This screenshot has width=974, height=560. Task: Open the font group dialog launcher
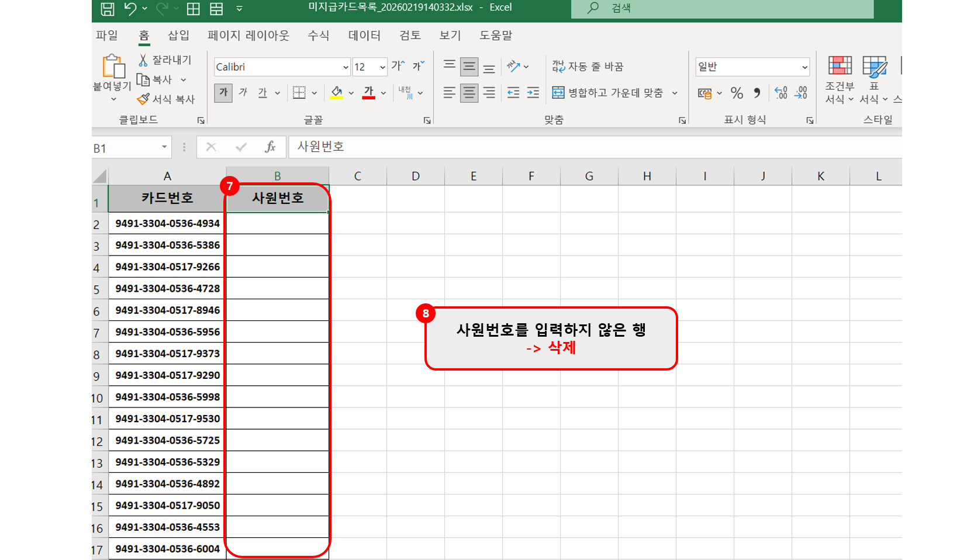point(427,120)
